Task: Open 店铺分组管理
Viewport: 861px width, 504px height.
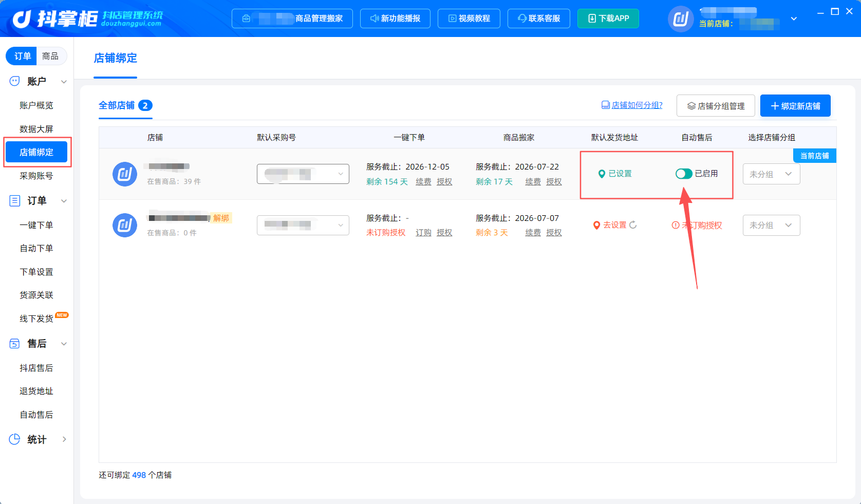Action: (716, 106)
